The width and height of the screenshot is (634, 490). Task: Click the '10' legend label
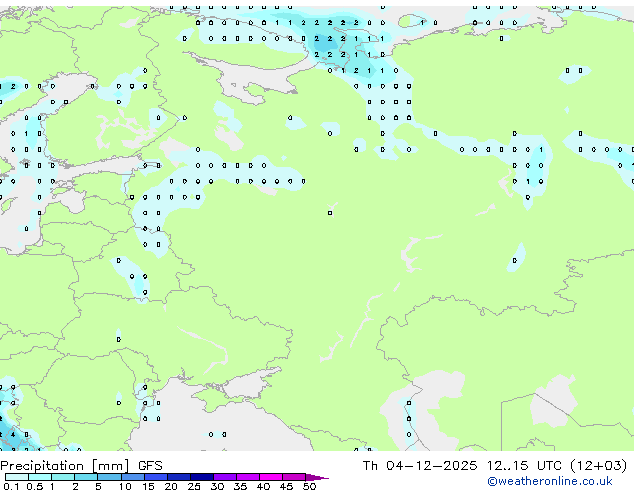(x=125, y=486)
